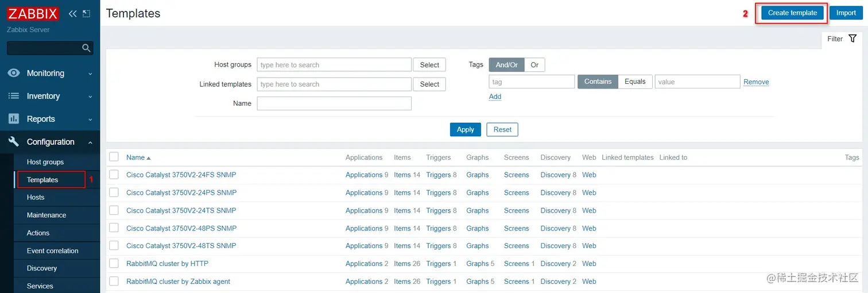The image size is (868, 293).
Task: Select the And/Or tag evaluation option
Action: (506, 65)
